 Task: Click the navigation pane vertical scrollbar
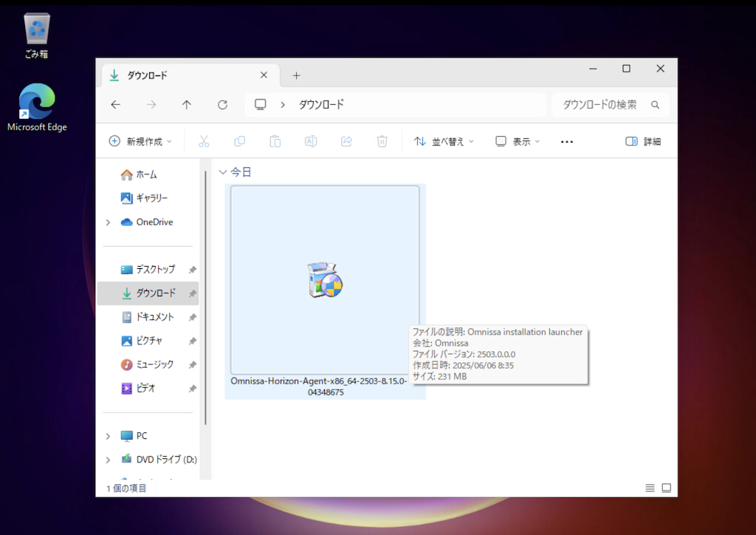(x=206, y=296)
